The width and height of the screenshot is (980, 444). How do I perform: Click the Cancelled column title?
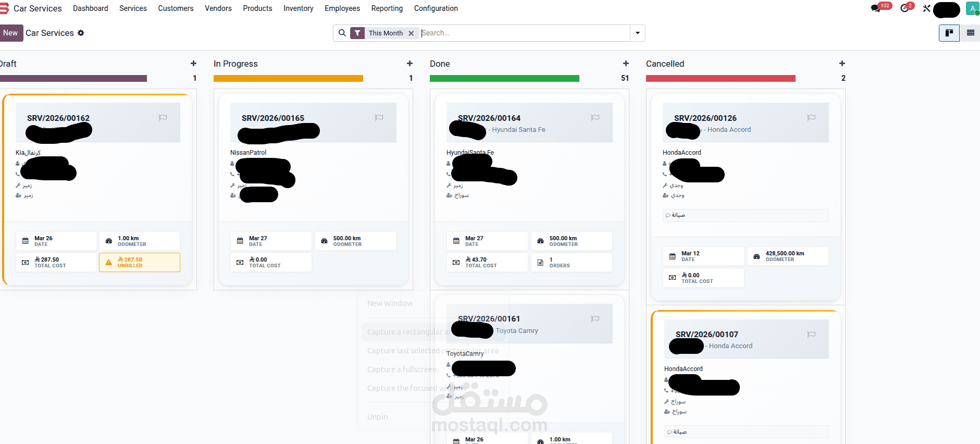(x=665, y=64)
